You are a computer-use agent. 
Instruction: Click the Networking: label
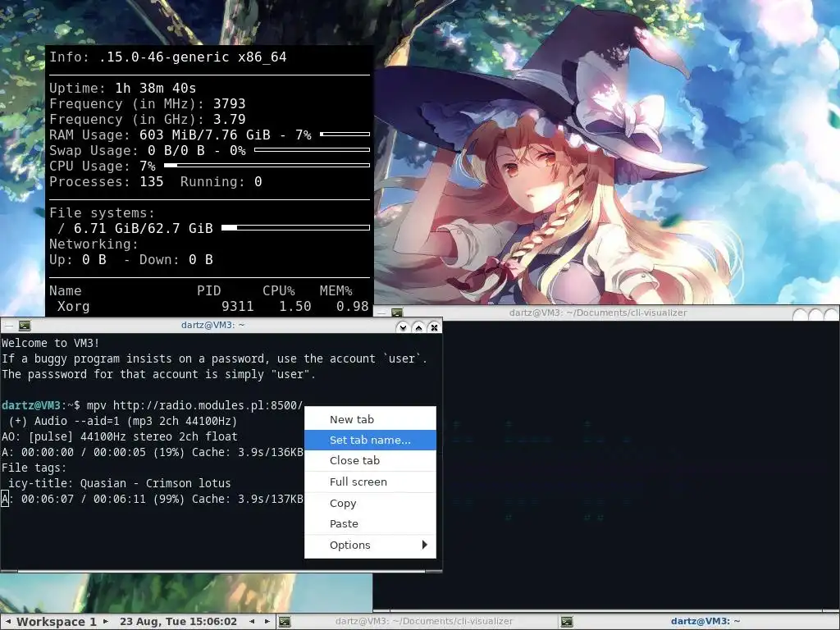tap(94, 244)
